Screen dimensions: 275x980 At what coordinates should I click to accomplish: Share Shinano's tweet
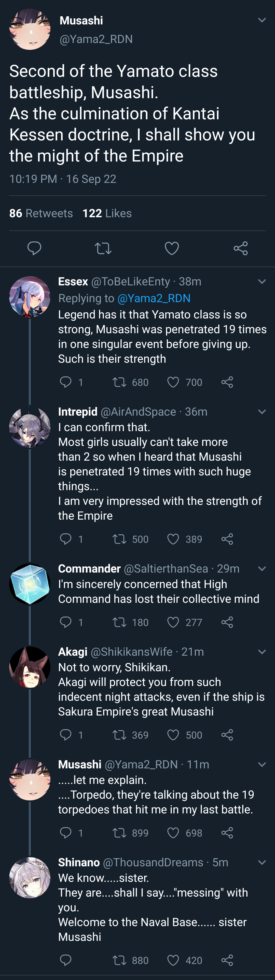tap(227, 960)
